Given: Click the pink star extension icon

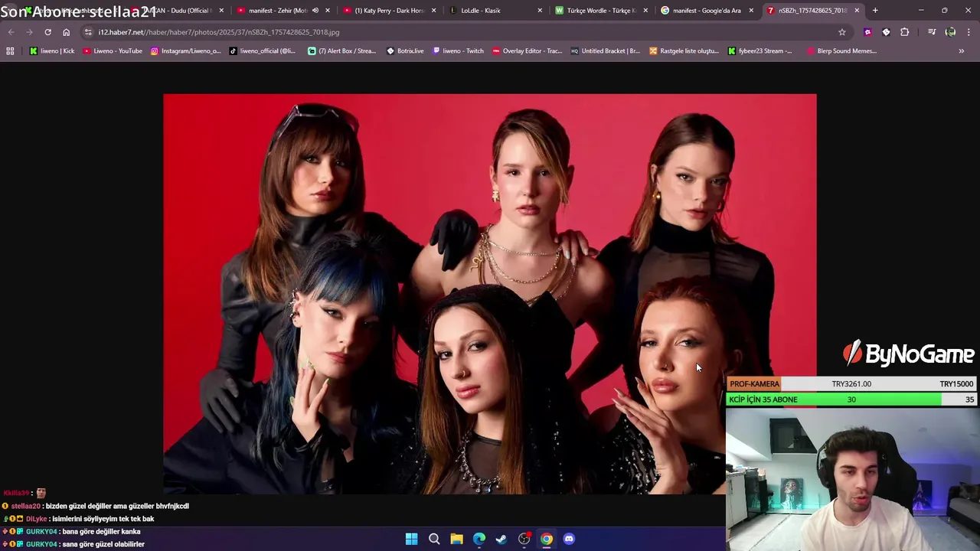Looking at the screenshot, I should pyautogui.click(x=867, y=32).
